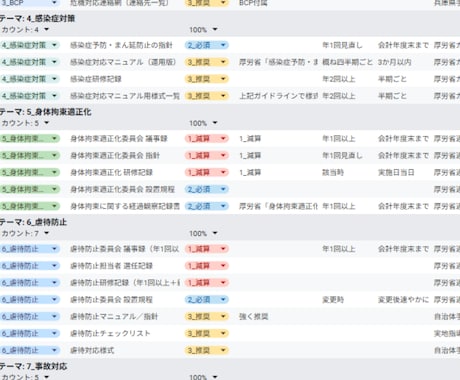Click the 該当時 cell in 身体拘束適正化 研修記録 row
Viewport: 460px width, 380px height.
coord(333,172)
